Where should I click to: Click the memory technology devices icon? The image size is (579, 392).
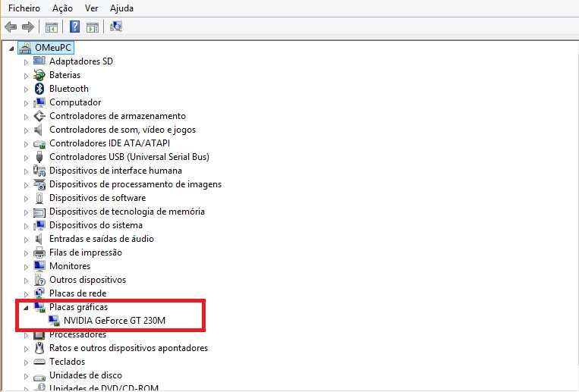[39, 212]
